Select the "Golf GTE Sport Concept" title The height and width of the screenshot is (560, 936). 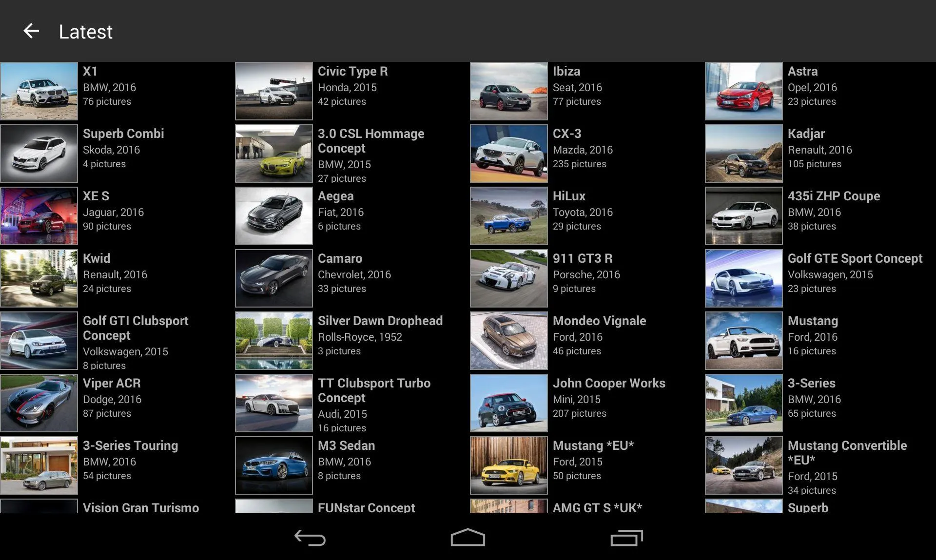pyautogui.click(x=855, y=258)
